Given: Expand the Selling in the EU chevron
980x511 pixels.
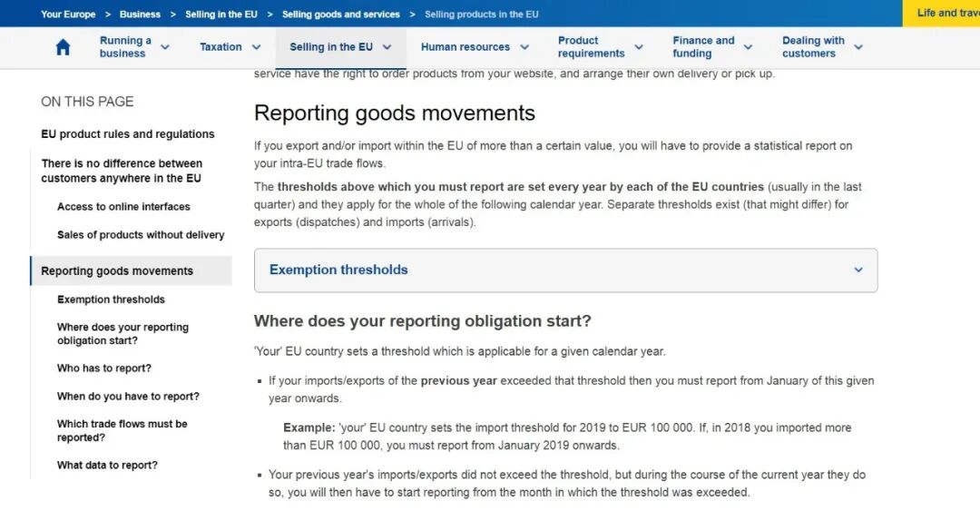Looking at the screenshot, I should tap(387, 47).
